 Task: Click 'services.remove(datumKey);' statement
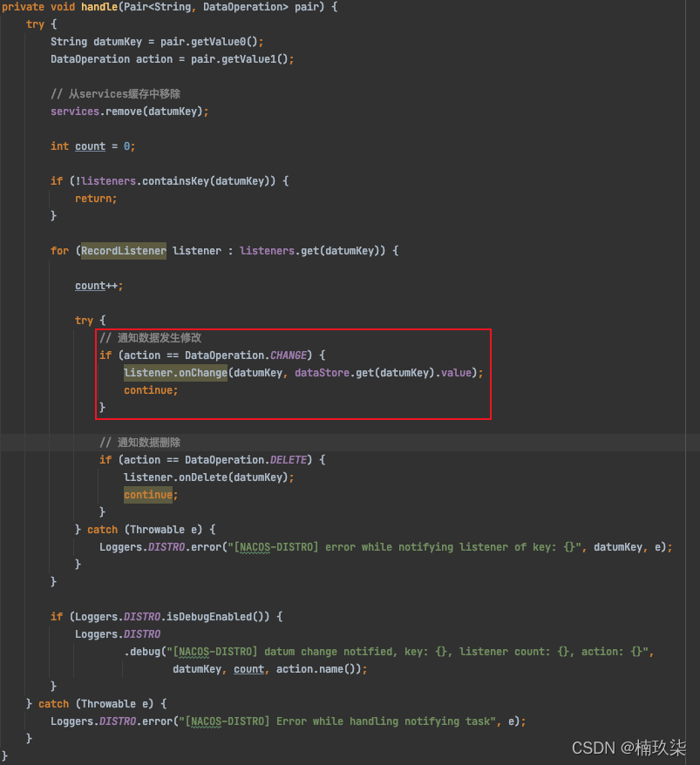coord(130,112)
